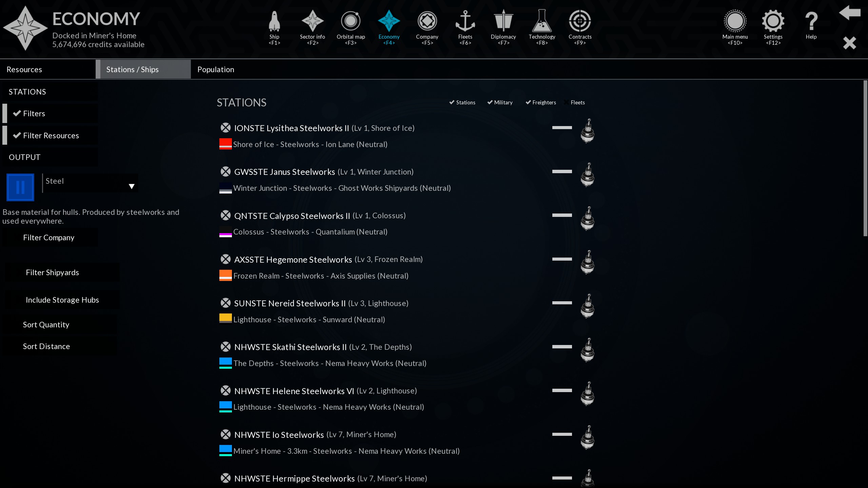Click the Settings gear icon
This screenshot has width=868, height=488.
coord(773,21)
